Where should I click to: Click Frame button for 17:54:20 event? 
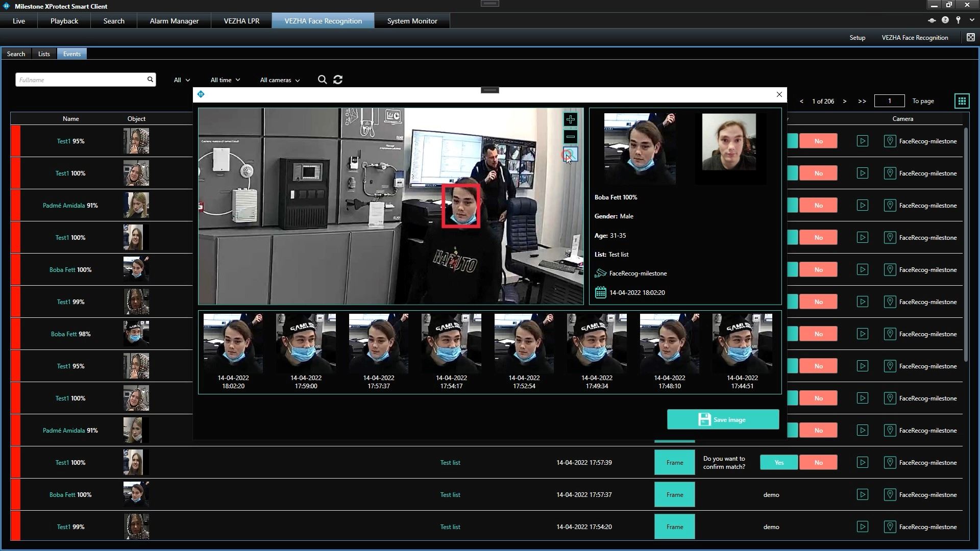point(674,527)
